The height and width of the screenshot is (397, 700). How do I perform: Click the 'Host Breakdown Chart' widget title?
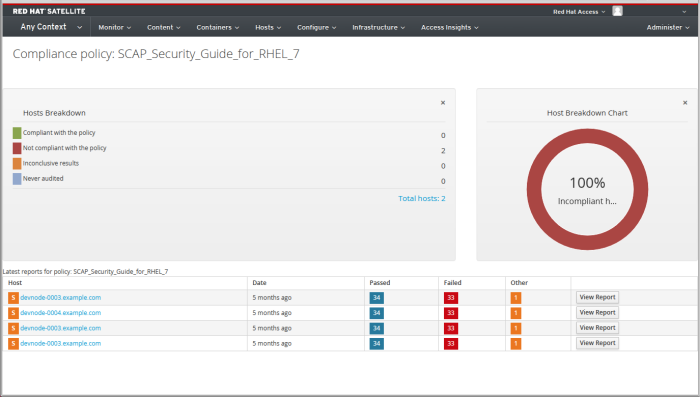(587, 113)
